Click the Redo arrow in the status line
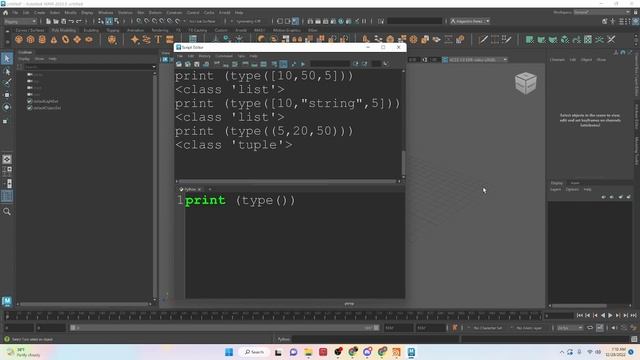Image resolution: width=640 pixels, height=360 pixels. click(79, 21)
